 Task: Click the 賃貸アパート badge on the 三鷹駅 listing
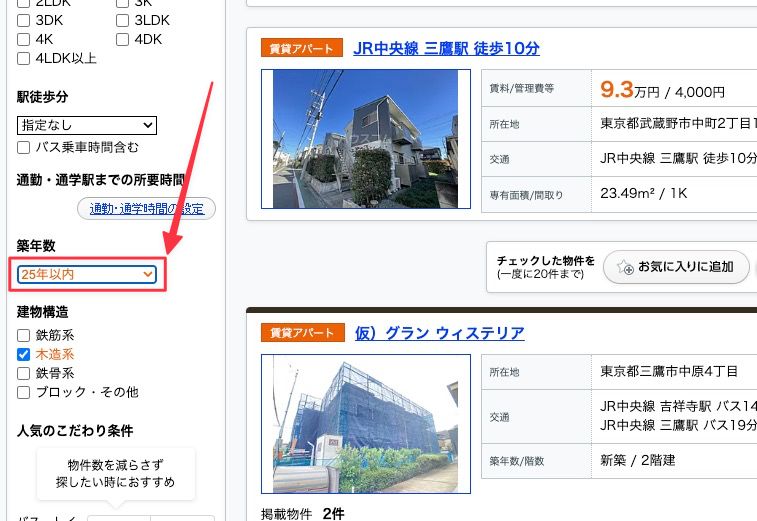[x=300, y=48]
